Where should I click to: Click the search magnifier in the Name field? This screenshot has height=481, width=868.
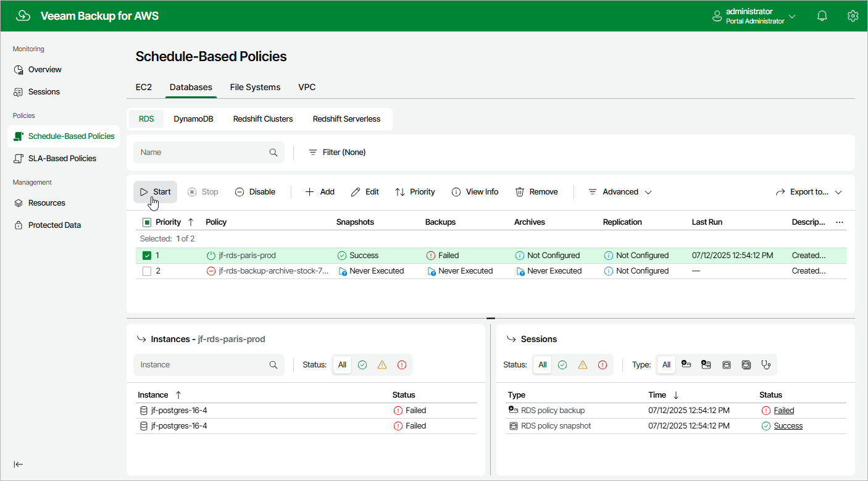pyautogui.click(x=273, y=152)
